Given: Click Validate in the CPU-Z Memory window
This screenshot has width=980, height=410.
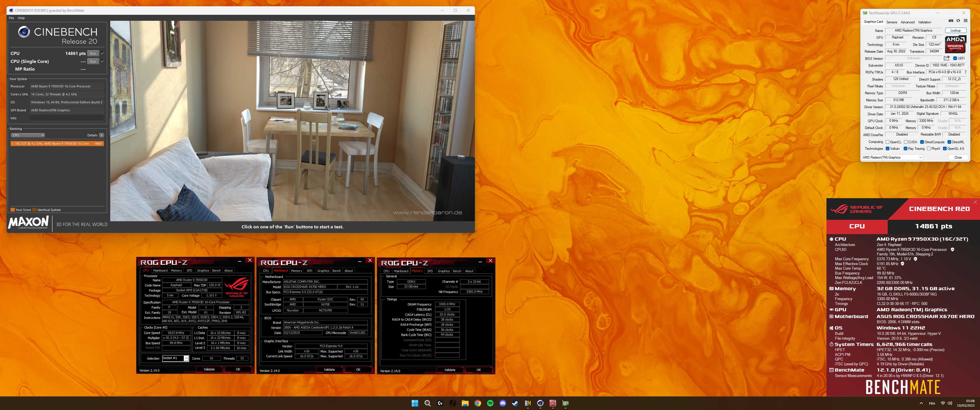Looking at the screenshot, I should click(x=450, y=370).
